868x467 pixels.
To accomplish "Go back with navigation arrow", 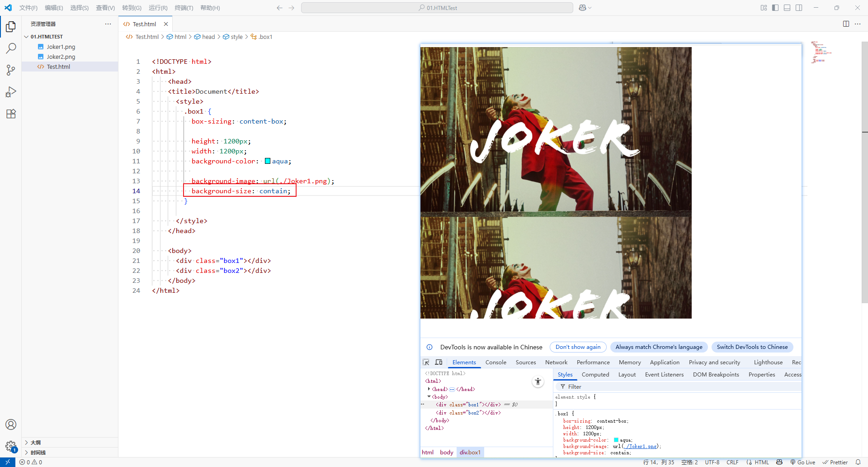I will click(x=279, y=8).
